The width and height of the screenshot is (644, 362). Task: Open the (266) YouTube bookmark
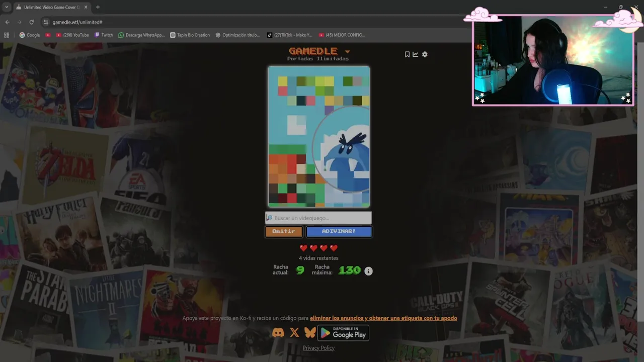pyautogui.click(x=72, y=35)
